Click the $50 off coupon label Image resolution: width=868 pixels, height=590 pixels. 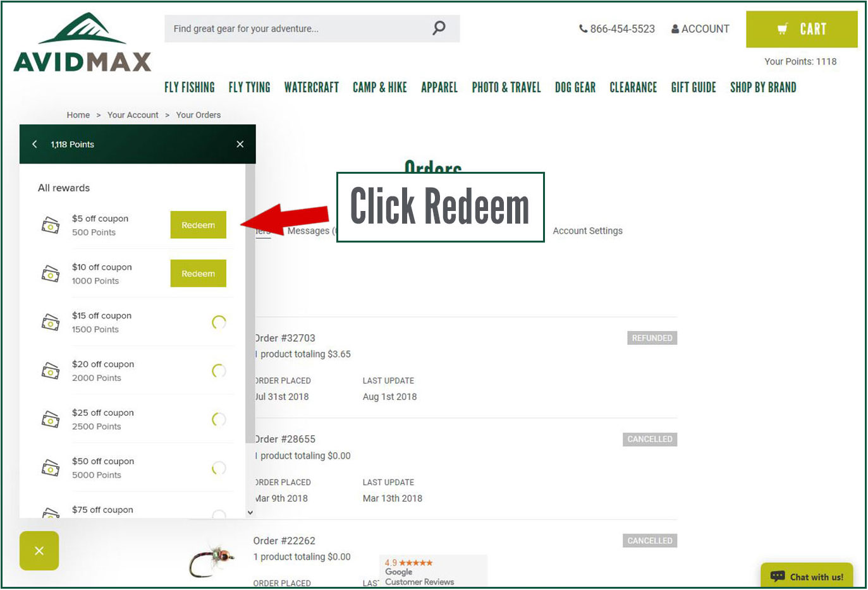(103, 461)
